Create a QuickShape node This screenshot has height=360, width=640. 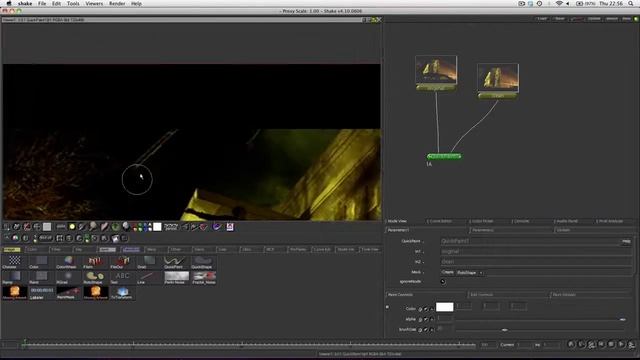(203, 262)
